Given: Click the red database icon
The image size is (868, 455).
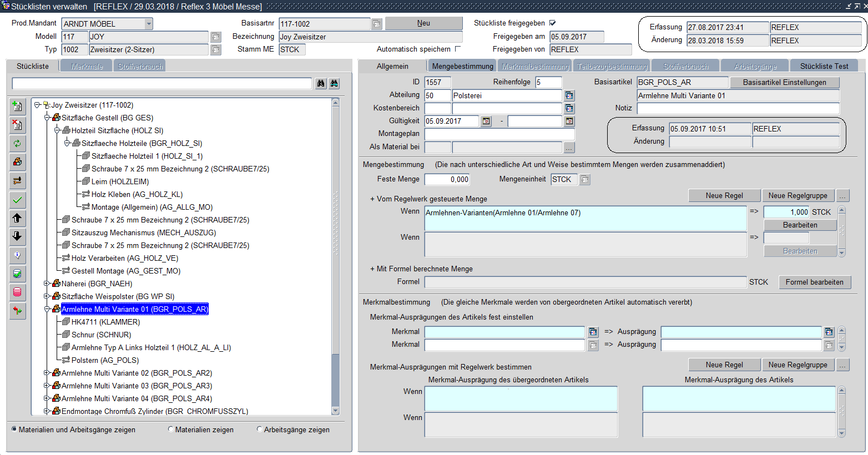Looking at the screenshot, I should pyautogui.click(x=17, y=292).
